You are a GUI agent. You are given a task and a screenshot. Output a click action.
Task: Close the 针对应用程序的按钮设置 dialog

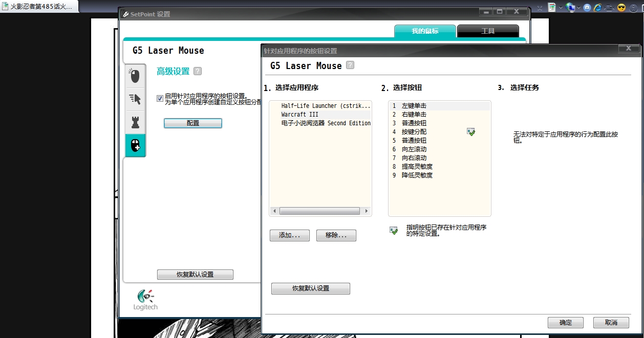629,49
